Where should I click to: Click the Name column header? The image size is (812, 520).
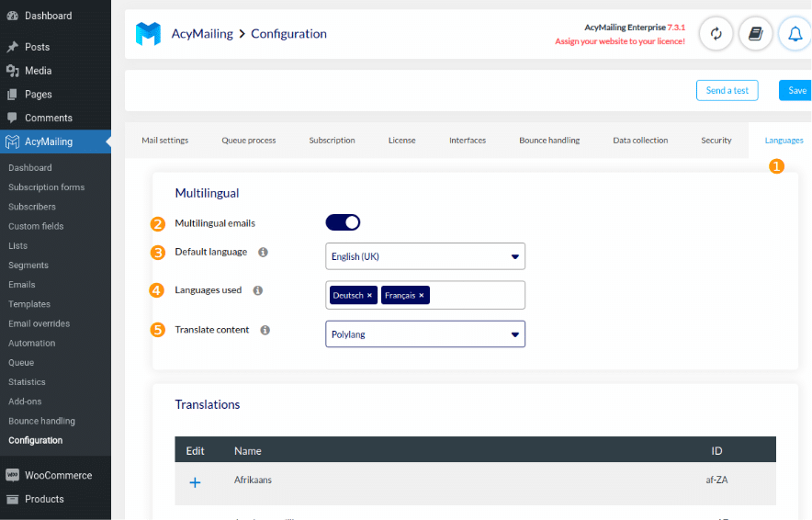coord(247,451)
